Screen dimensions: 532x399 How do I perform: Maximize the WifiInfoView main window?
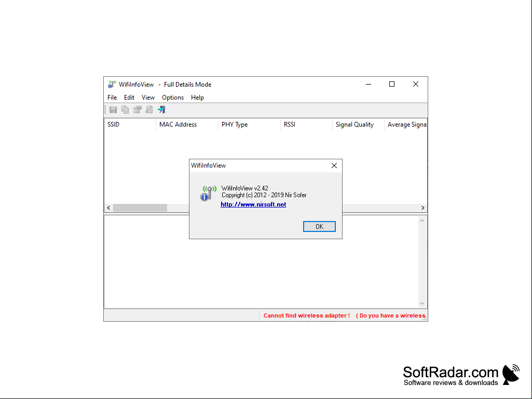(x=392, y=84)
